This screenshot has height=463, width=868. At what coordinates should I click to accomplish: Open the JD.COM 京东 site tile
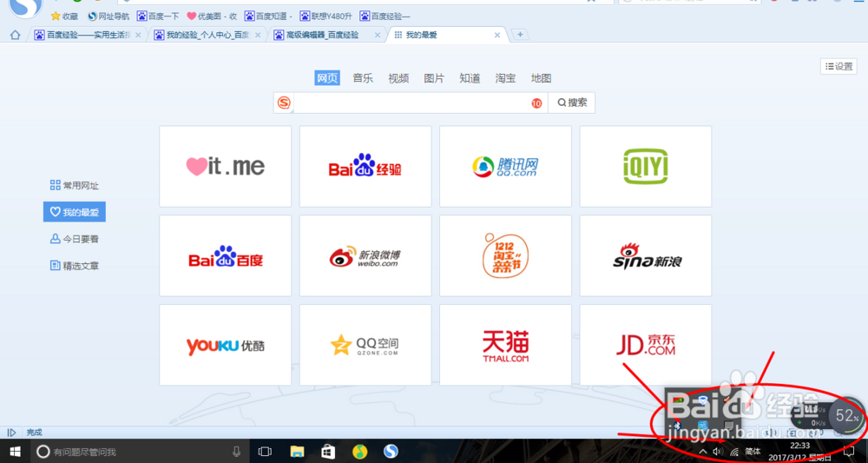(646, 345)
